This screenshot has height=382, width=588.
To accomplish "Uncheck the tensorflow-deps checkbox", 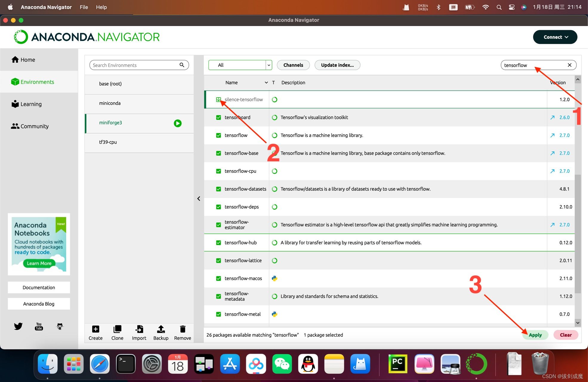I will (x=218, y=207).
